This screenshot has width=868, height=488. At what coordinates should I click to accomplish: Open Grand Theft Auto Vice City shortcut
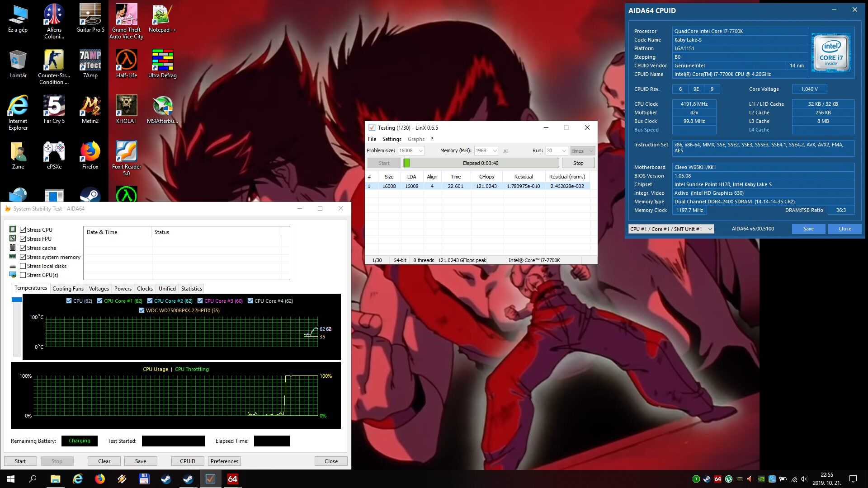pyautogui.click(x=126, y=21)
